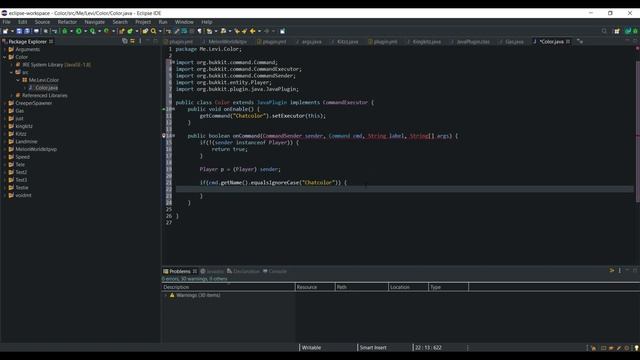This screenshot has width=640, height=360.
Task: Expand the Warnings (30 items) row
Action: [x=165, y=295]
